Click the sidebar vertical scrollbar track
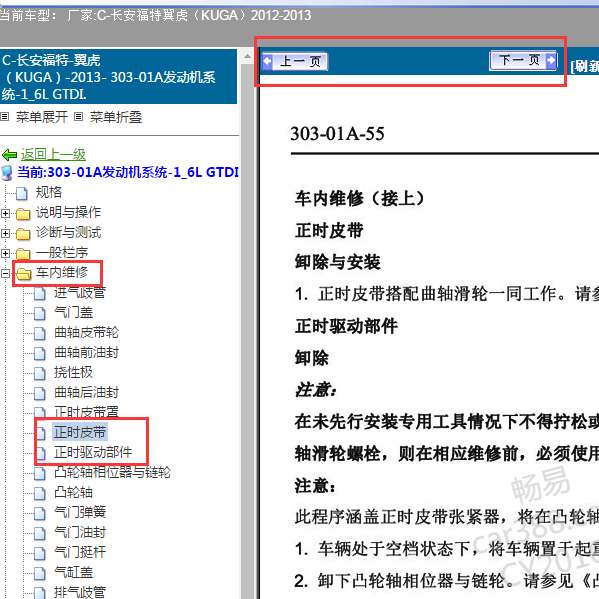599x599 pixels. [247, 331]
